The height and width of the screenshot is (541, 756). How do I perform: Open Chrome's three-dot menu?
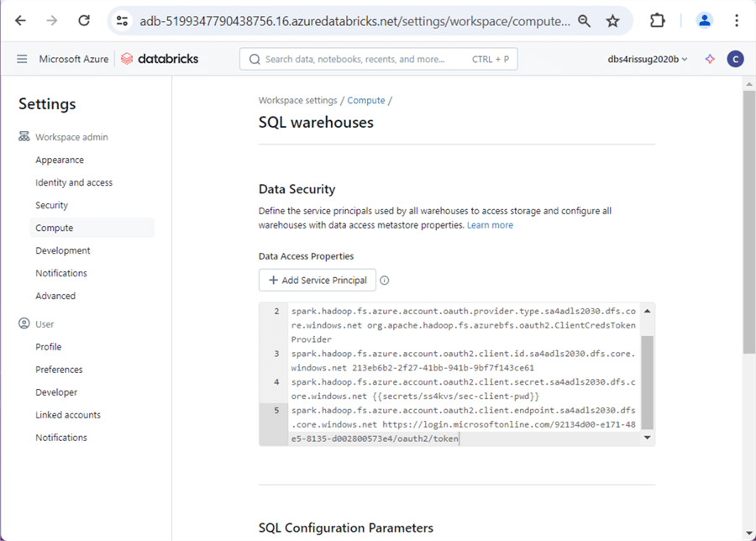coord(737,20)
